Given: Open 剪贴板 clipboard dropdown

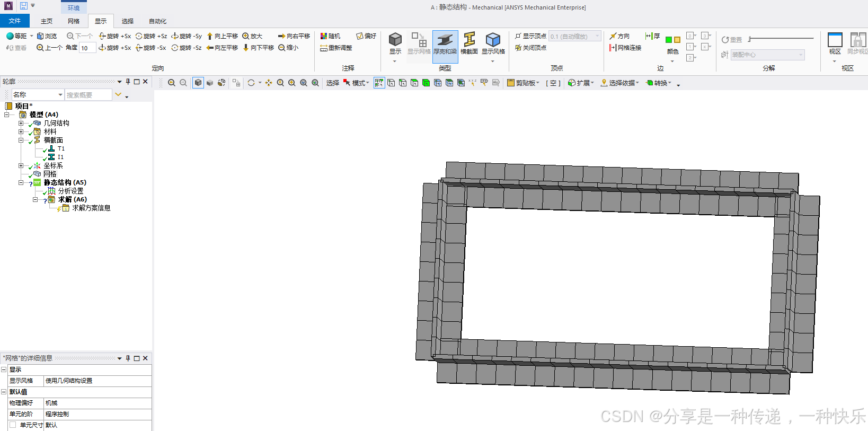Looking at the screenshot, I should (523, 83).
